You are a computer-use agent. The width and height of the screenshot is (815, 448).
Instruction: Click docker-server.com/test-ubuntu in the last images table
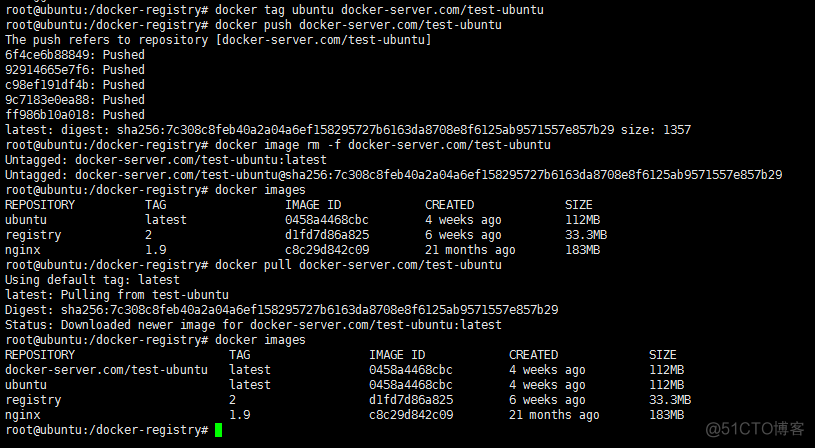(x=106, y=369)
